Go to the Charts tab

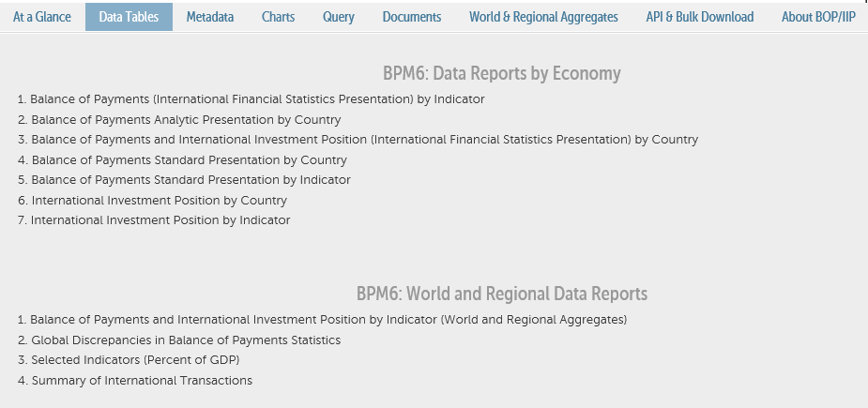(279, 17)
